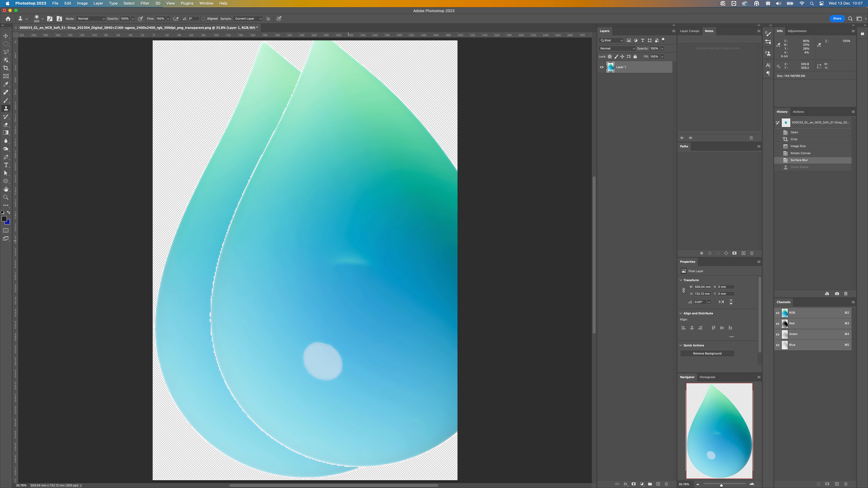Open the layer blend mode dropdown
Screen dimensions: 868x488
point(617,48)
